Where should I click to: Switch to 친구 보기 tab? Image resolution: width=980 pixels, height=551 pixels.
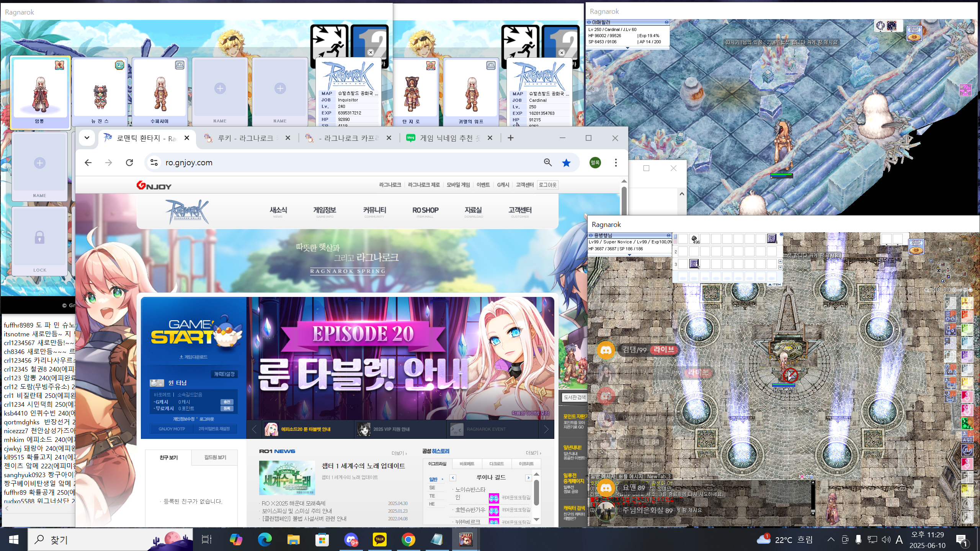click(168, 458)
